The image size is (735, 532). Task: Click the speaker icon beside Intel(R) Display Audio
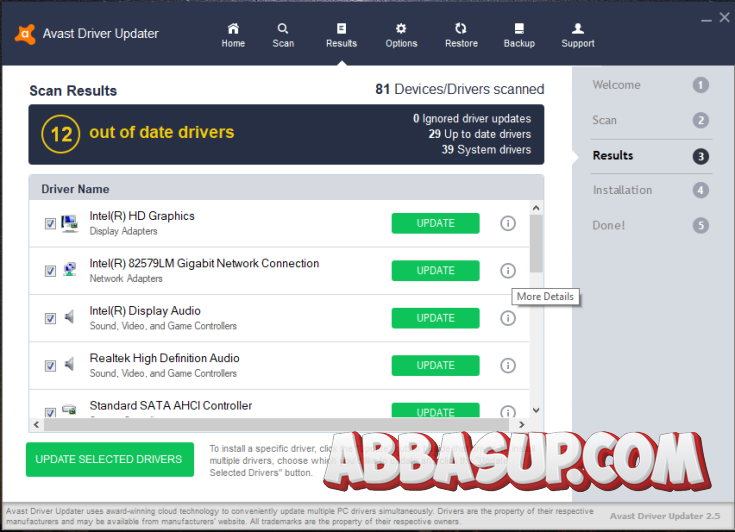pos(69,317)
